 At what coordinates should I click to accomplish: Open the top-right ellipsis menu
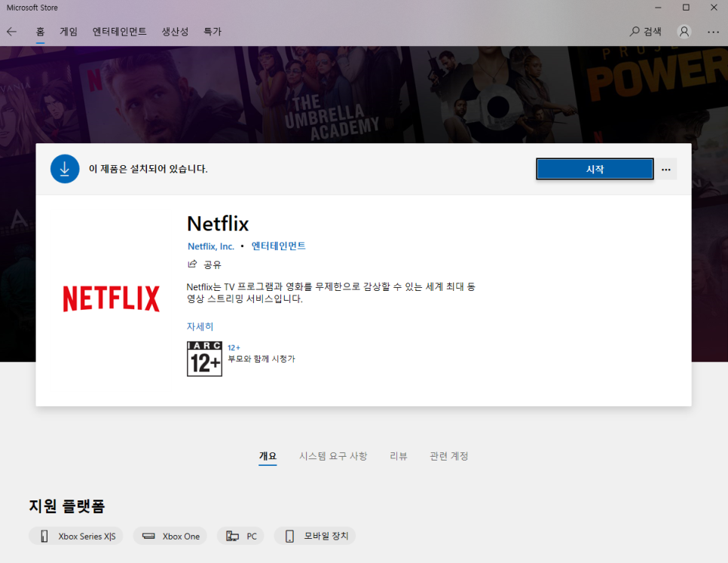tap(713, 32)
